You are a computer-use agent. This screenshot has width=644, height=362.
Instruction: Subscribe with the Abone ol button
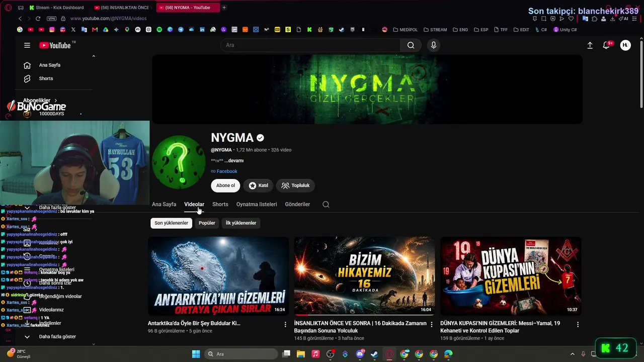pyautogui.click(x=225, y=186)
